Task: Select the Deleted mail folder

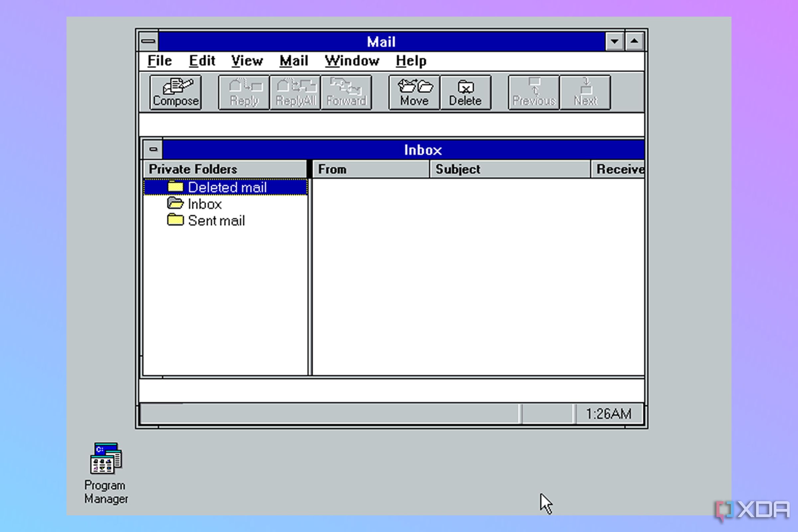Action: coord(226,187)
